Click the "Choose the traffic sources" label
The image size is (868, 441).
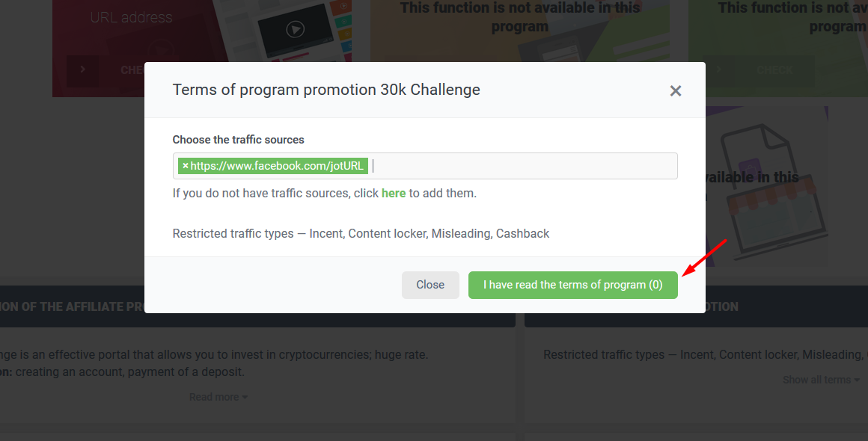238,140
